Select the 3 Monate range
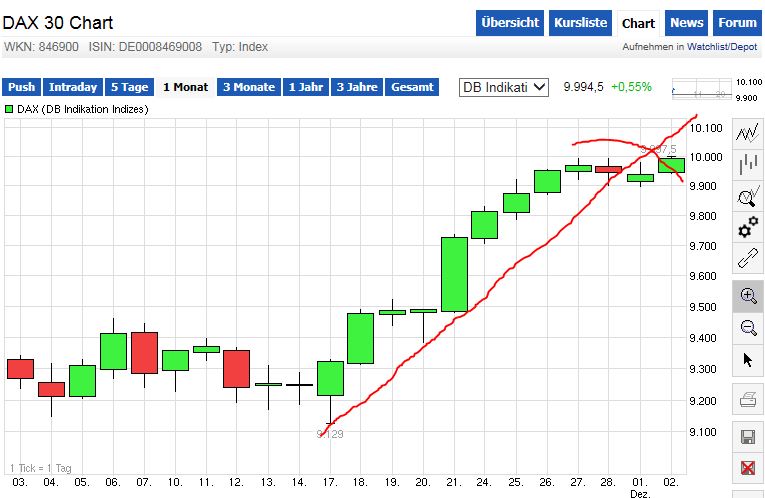765x498 pixels. click(x=249, y=87)
